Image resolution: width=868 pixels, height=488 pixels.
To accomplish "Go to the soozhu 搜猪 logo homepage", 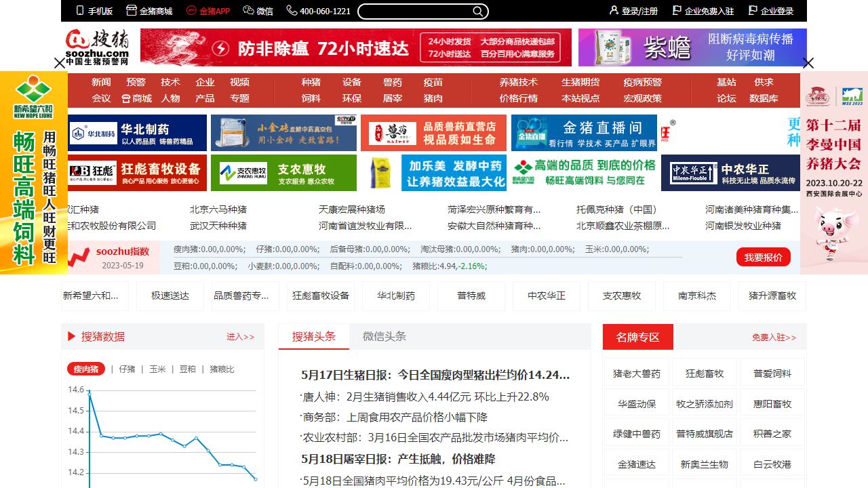I will 98,47.
